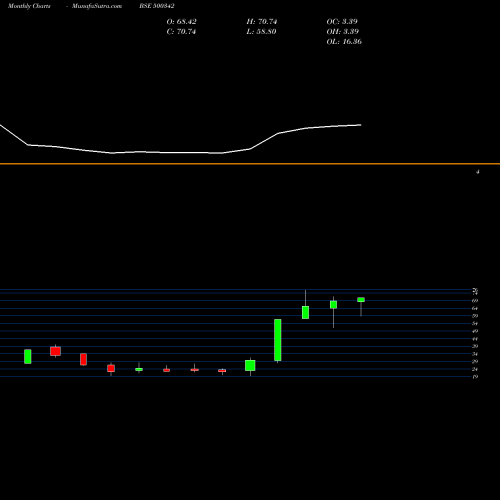
Task: Click the 'Monthly Charts' title text
Action: tap(29, 6)
